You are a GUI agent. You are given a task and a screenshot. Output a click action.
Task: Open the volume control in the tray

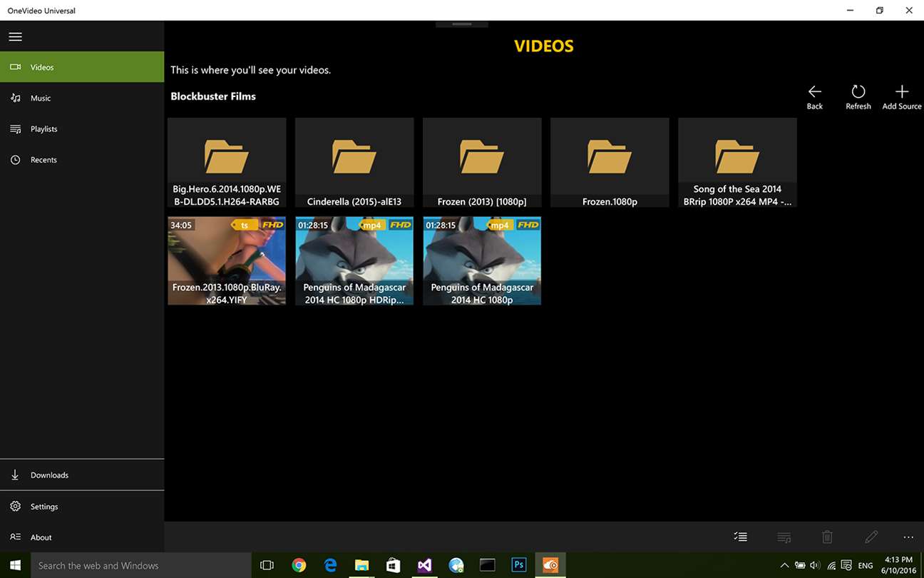(816, 565)
